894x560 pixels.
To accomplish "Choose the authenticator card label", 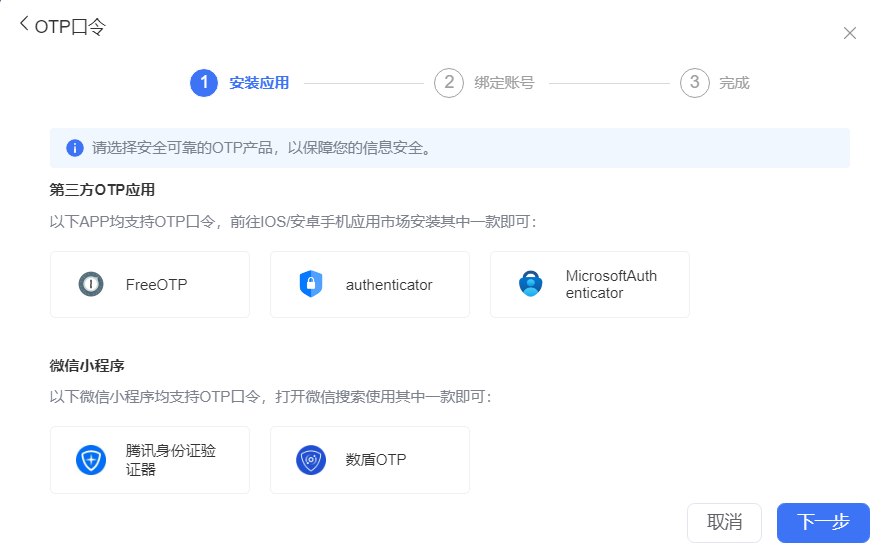I will (x=389, y=285).
